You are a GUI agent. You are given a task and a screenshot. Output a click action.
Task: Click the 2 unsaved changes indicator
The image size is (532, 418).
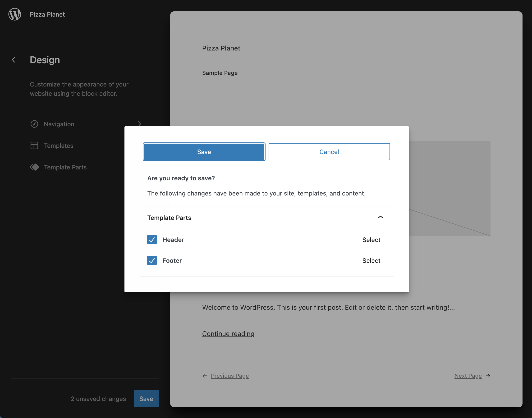(x=98, y=398)
